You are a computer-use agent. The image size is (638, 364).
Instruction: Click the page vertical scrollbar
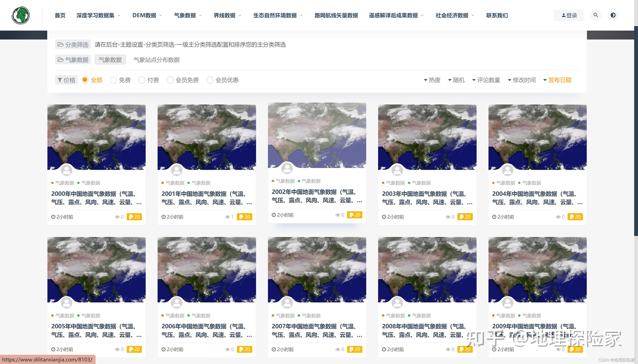pos(636,130)
